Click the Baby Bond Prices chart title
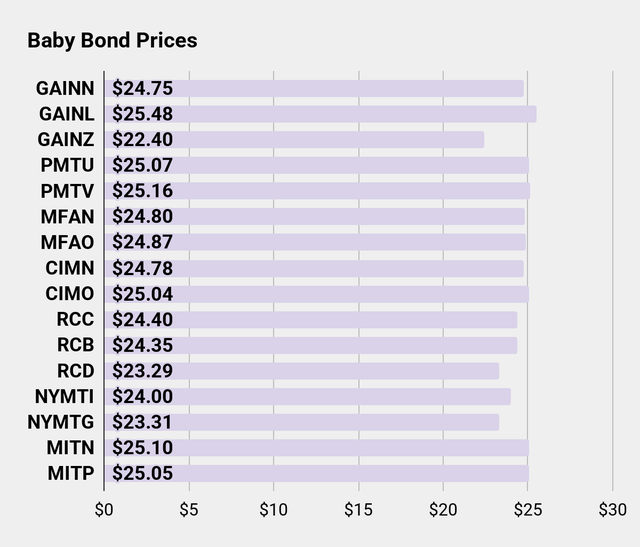640x547 pixels. 112,41
